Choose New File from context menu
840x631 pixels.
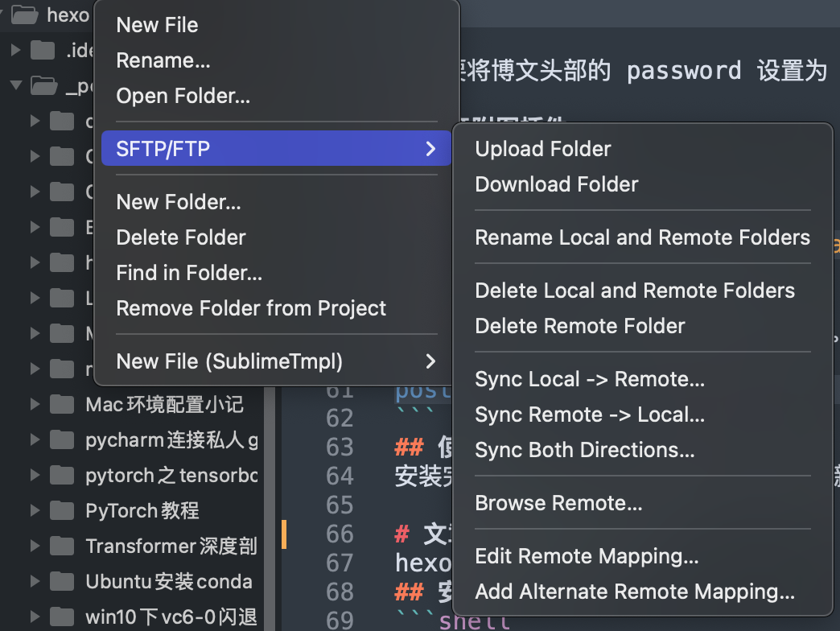[157, 25]
